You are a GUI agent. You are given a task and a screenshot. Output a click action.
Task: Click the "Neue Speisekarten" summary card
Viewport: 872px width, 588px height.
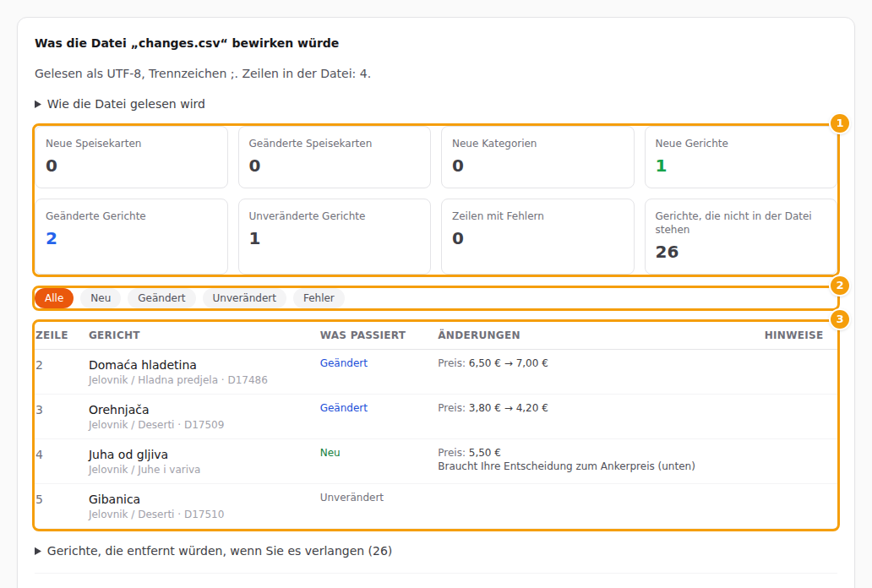(x=131, y=157)
